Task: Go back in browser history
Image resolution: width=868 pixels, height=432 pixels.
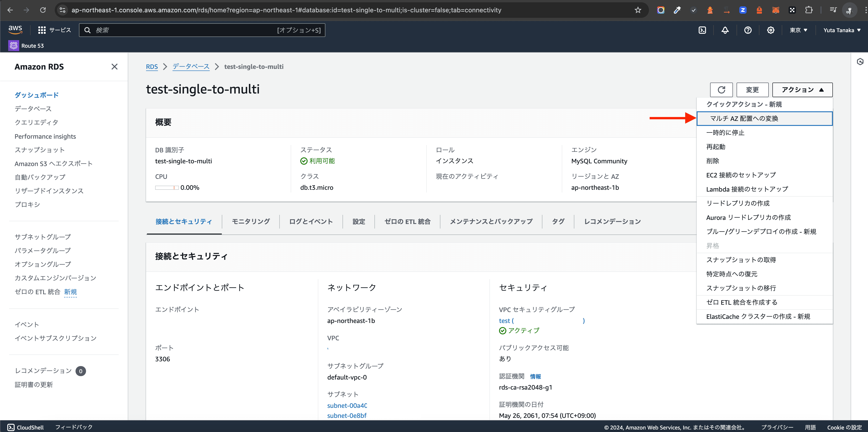Action: (x=10, y=10)
